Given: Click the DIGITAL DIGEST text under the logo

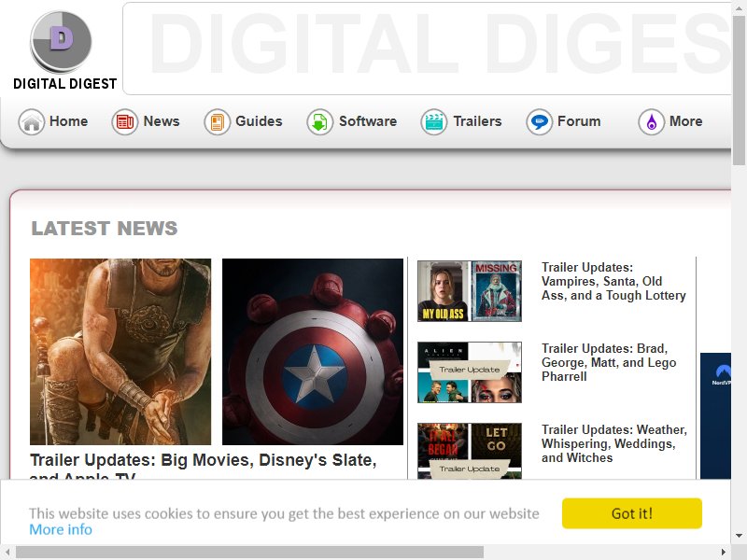Looking at the screenshot, I should click(x=64, y=84).
